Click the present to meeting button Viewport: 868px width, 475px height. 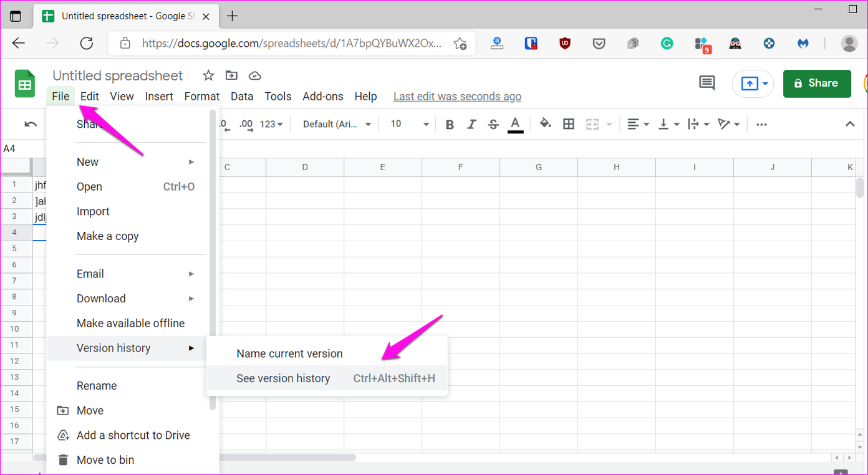point(753,84)
